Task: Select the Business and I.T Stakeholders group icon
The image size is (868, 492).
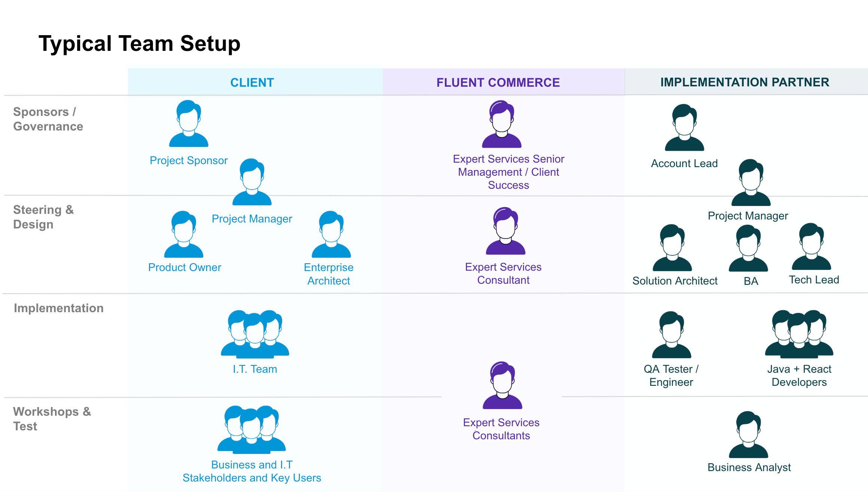Action: point(251,429)
